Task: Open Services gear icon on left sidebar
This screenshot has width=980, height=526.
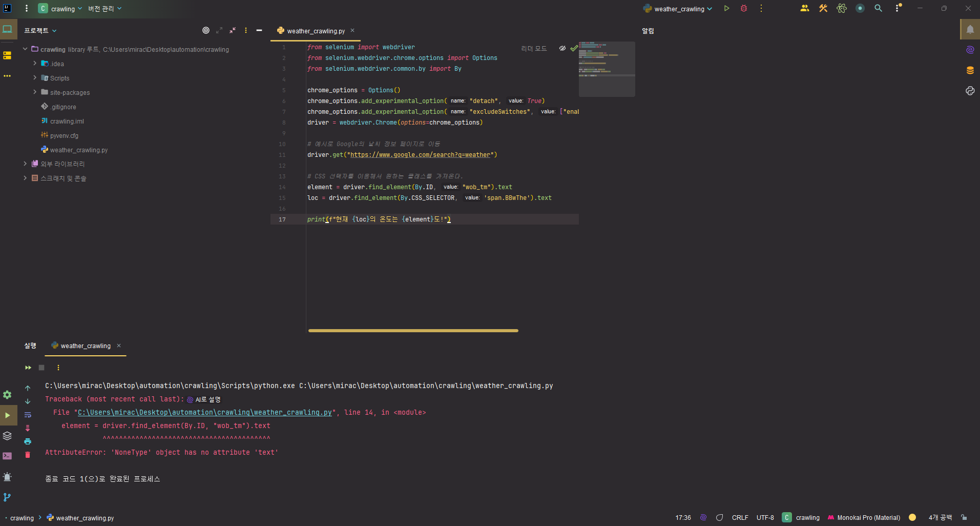Action: pos(7,395)
